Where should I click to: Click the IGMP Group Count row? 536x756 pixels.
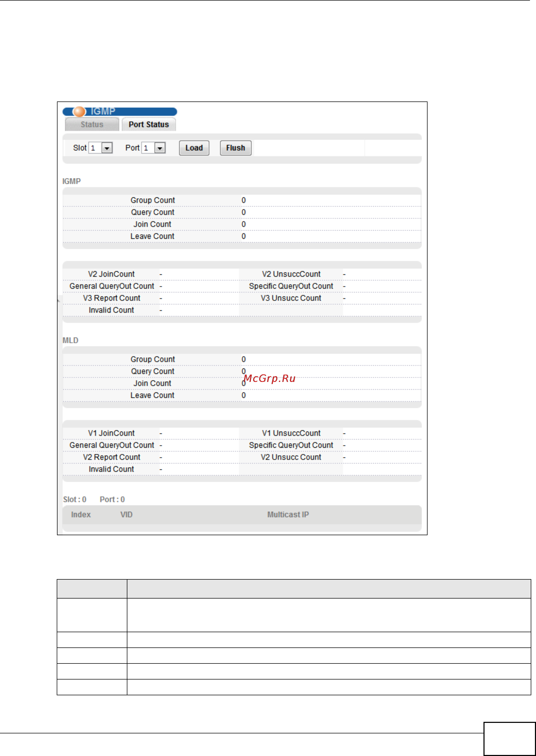tap(153, 201)
